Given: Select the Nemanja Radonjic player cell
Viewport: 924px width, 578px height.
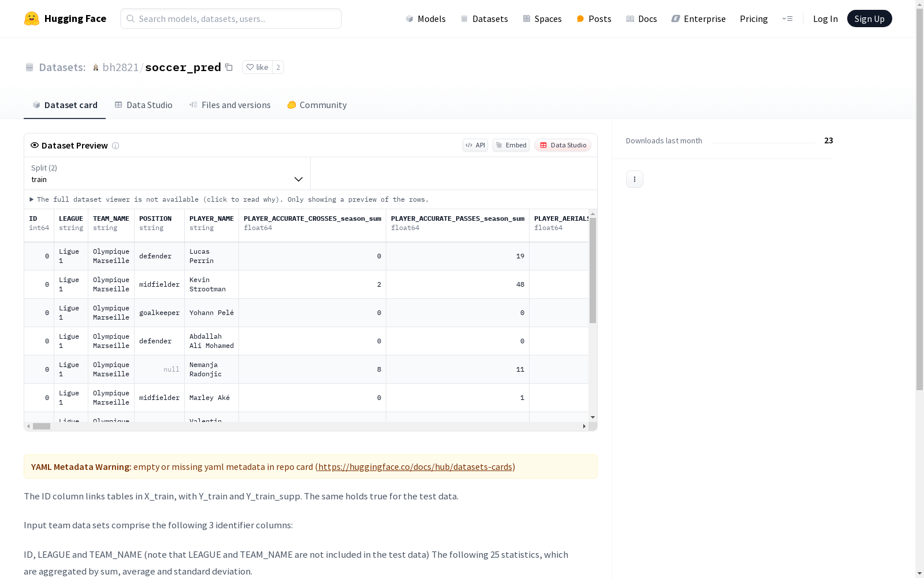Looking at the screenshot, I should 212,369.
